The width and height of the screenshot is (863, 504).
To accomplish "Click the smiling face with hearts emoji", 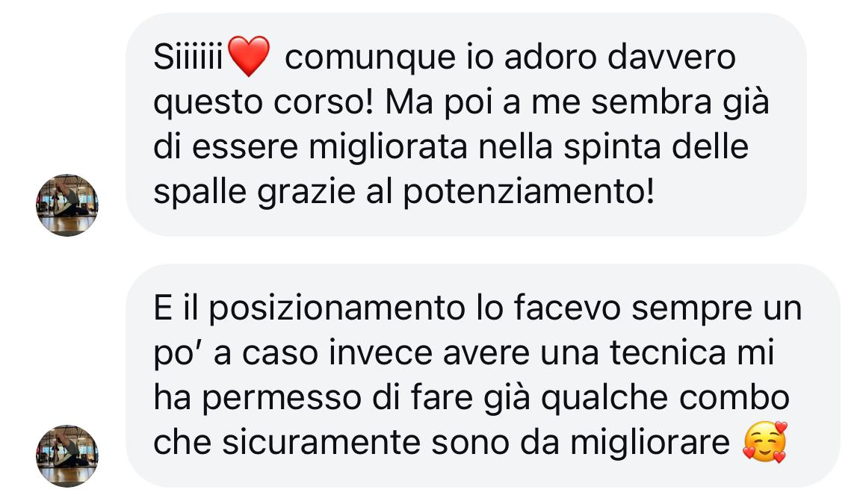I will click(765, 442).
